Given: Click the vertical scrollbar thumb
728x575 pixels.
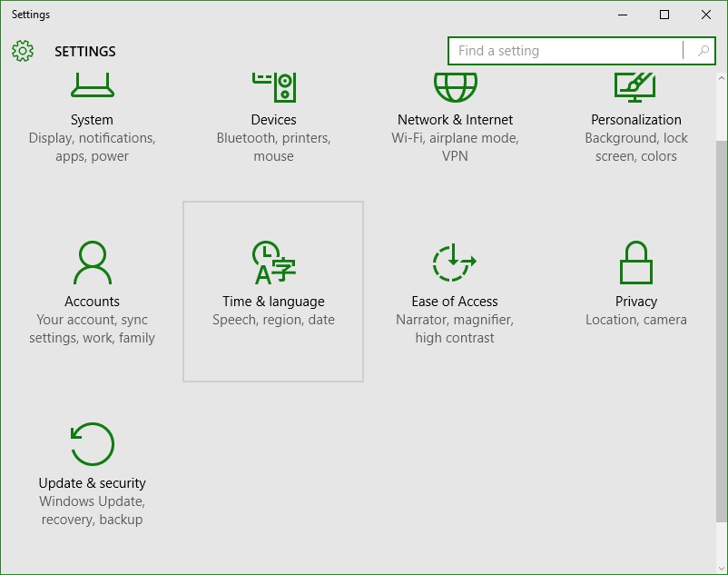Looking at the screenshot, I should point(722,330).
